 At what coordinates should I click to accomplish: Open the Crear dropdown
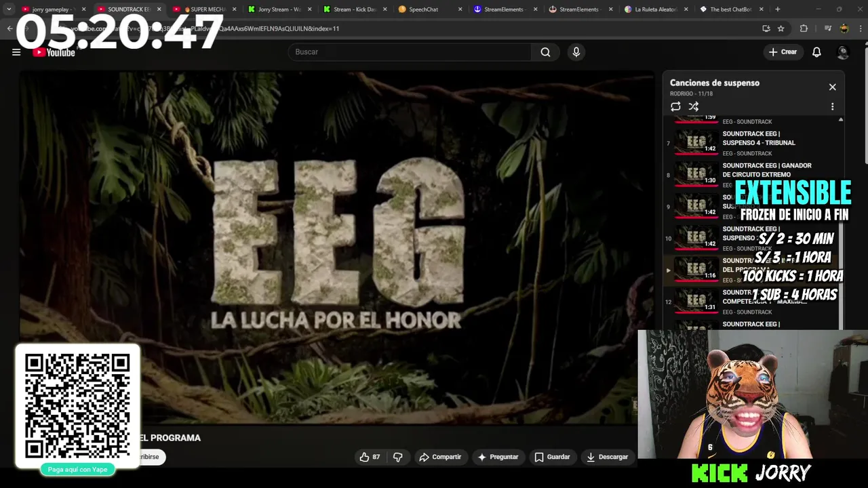pyautogui.click(x=783, y=52)
